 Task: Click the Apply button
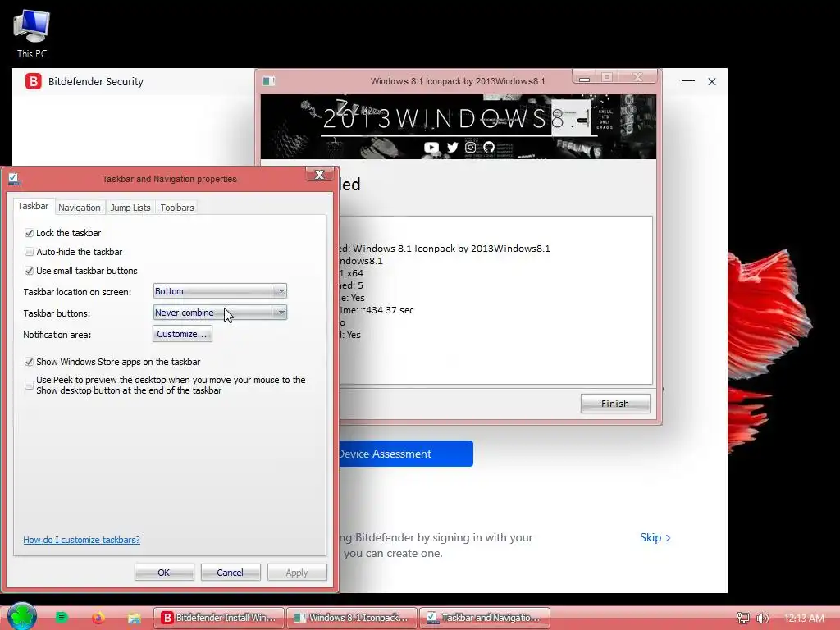tap(297, 572)
